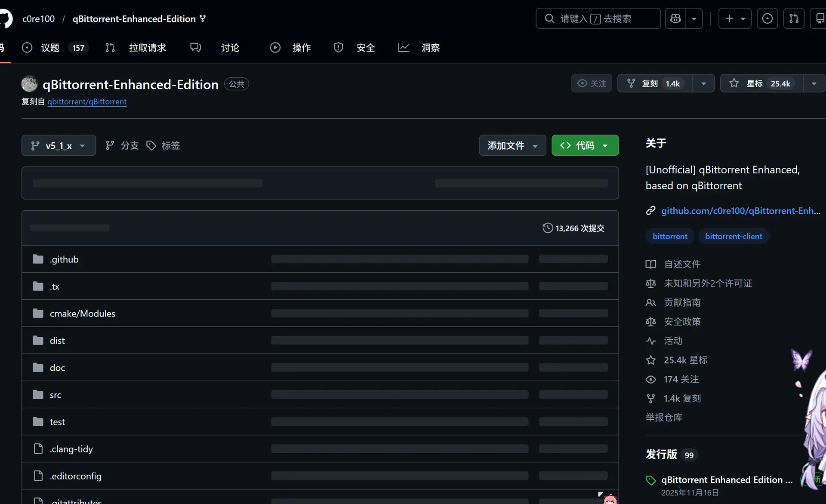Switch to the 安全 tab
The image size is (826, 504).
(x=354, y=48)
